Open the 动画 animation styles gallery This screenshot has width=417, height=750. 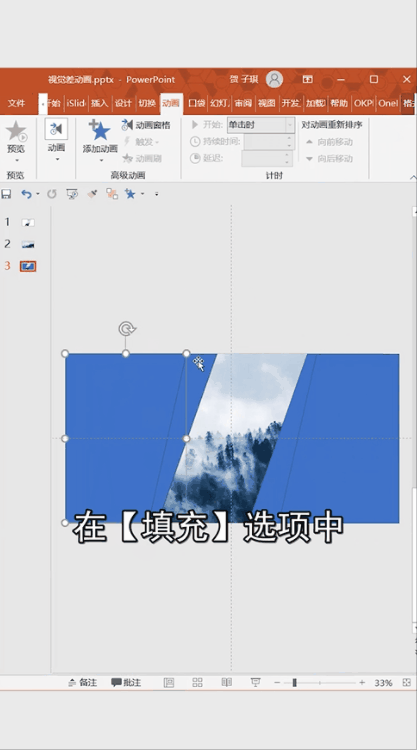[x=56, y=129]
